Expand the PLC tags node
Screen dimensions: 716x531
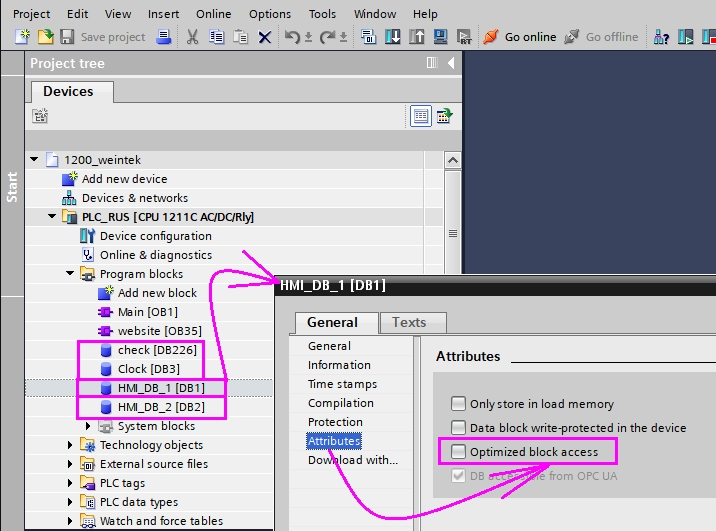click(x=70, y=483)
